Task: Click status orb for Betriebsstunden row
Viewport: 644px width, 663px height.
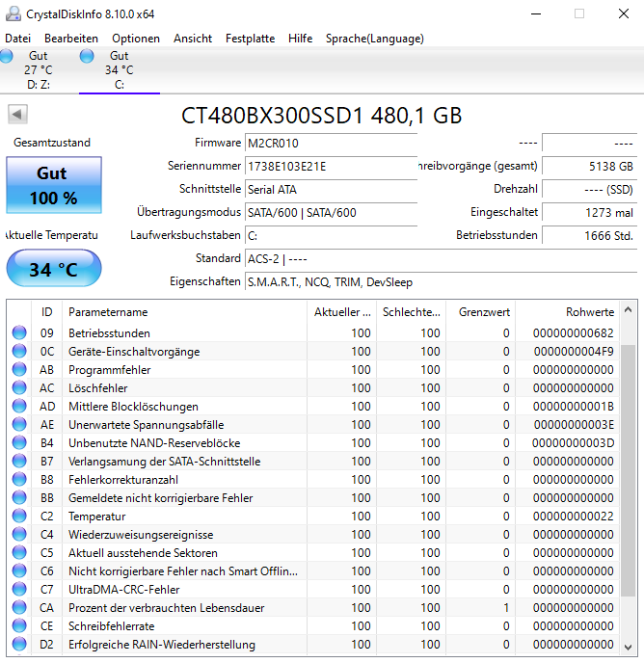Action: pos(19,332)
